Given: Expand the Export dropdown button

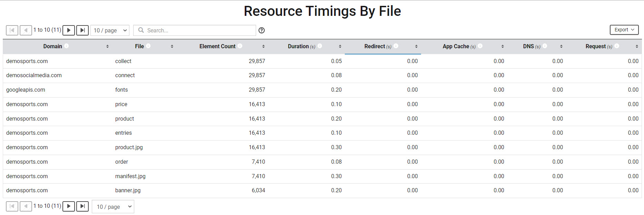Looking at the screenshot, I should pos(624,30).
